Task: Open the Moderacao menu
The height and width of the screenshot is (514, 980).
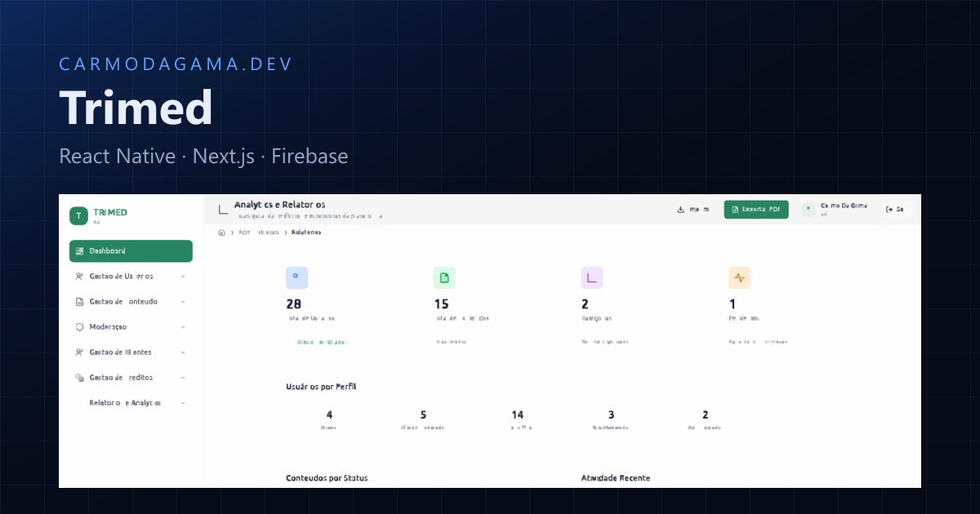Action: pos(131,327)
